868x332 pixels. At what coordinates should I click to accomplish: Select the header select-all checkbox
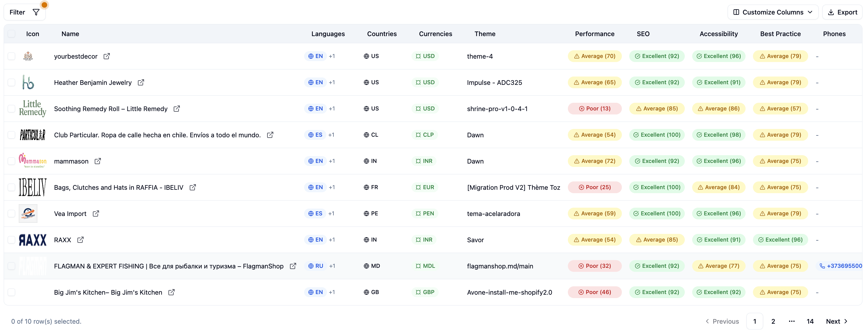[11, 34]
